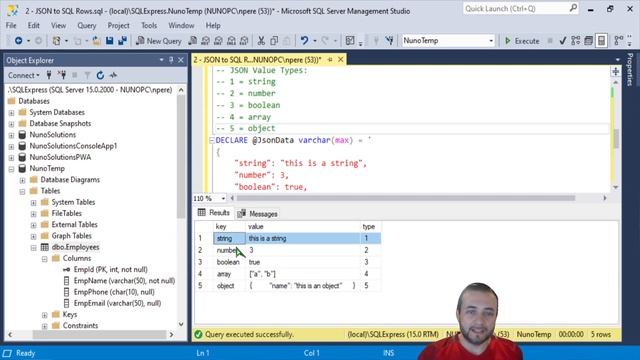
Task: Click the Parse checkmark icon
Action: tap(562, 41)
